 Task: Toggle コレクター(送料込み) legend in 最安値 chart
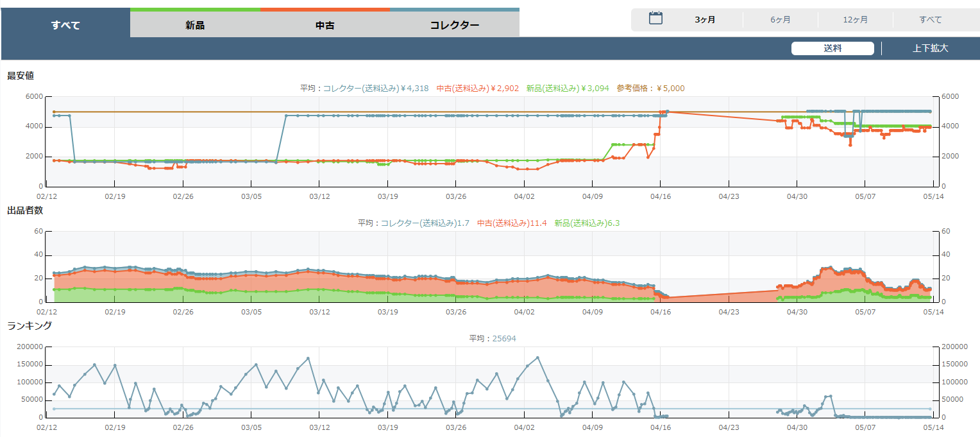tap(376, 89)
